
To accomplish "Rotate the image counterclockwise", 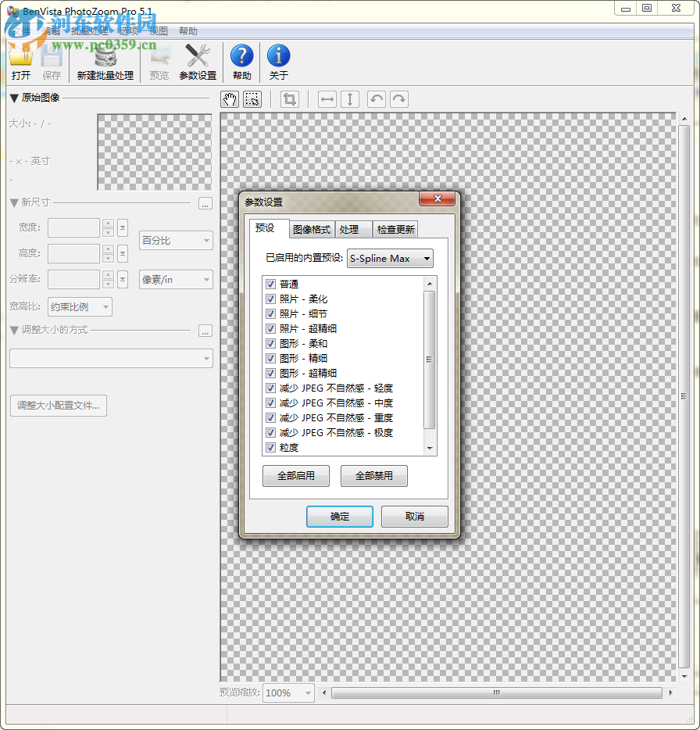I will (376, 99).
